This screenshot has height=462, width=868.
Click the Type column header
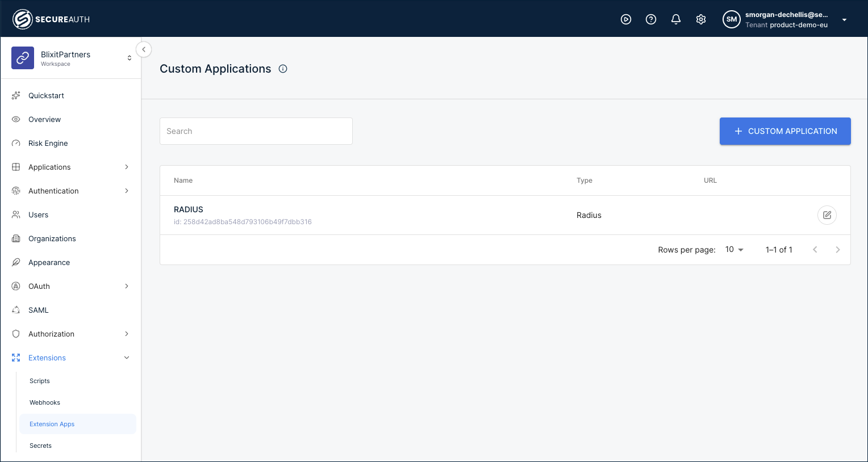pyautogui.click(x=585, y=180)
